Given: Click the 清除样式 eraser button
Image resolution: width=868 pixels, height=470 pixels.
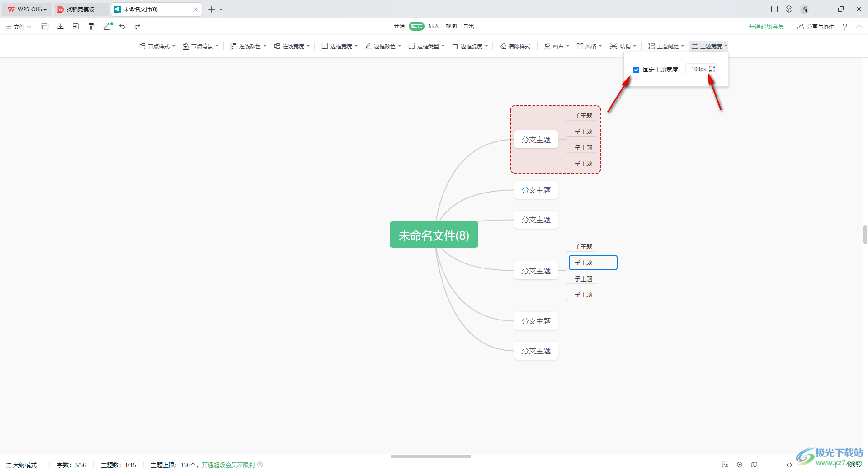Looking at the screenshot, I should click(515, 46).
